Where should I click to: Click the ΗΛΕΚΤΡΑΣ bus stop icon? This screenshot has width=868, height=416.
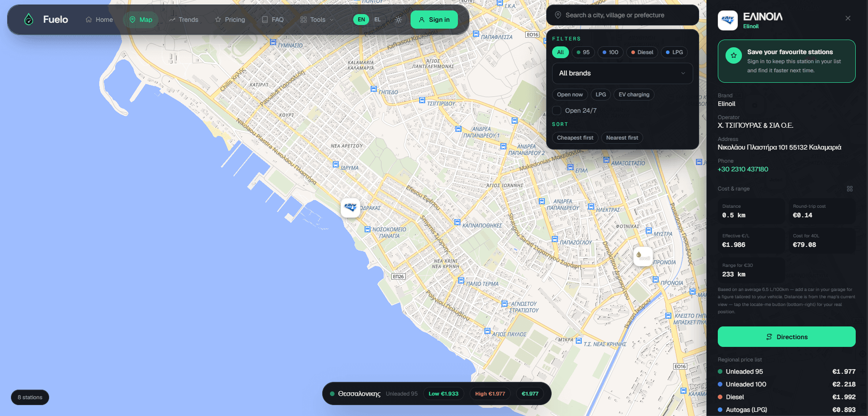[x=591, y=206]
